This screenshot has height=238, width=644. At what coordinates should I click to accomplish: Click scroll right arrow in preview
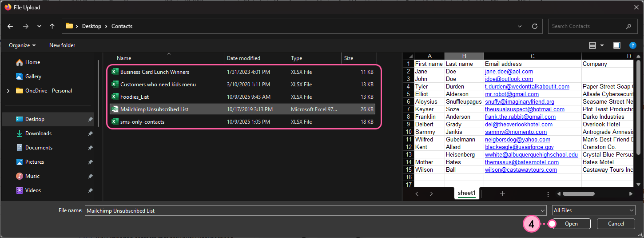pos(631,194)
